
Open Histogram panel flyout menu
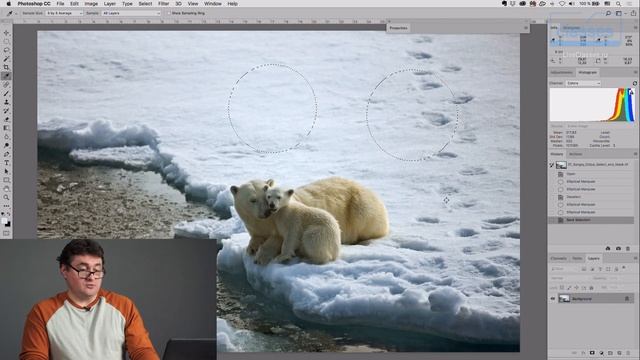pos(635,73)
